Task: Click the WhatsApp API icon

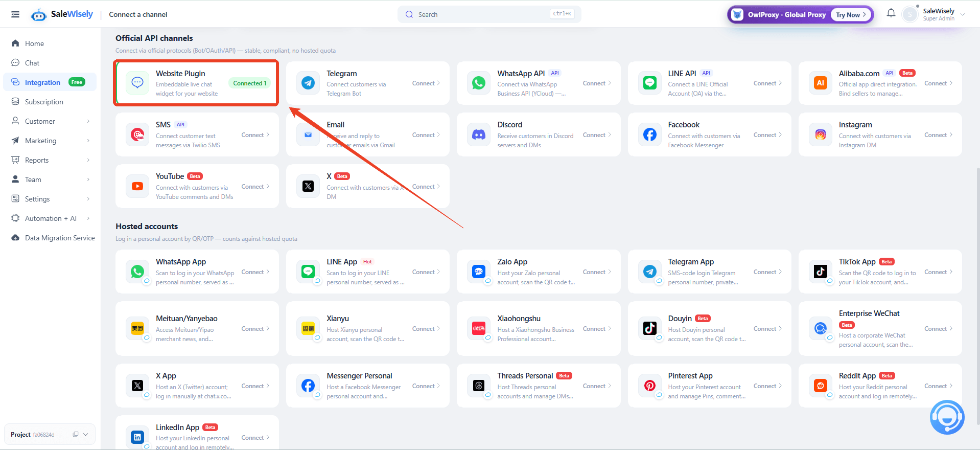Action: (479, 83)
